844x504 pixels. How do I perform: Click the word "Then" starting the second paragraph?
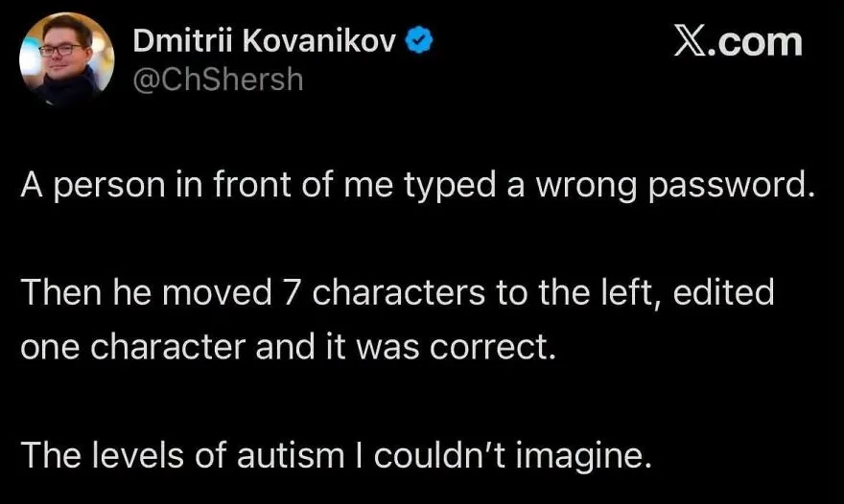(x=60, y=293)
